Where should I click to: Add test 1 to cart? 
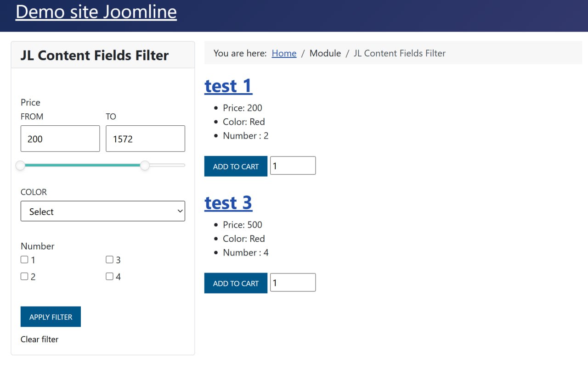(236, 166)
